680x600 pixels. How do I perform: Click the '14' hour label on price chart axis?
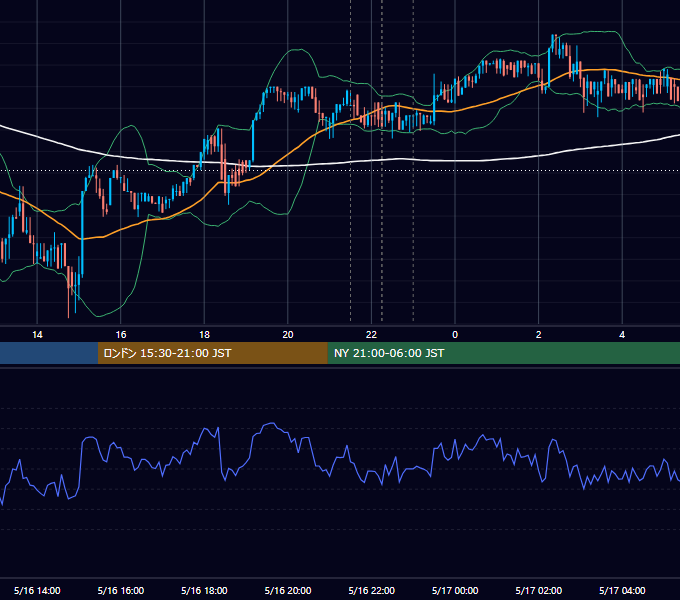tap(37, 335)
